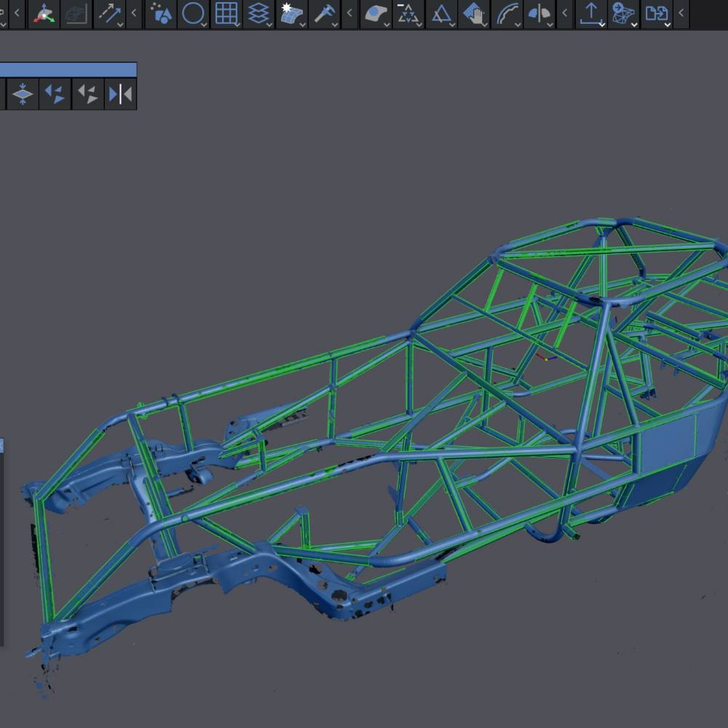
Task: Collapse chevron right of document copy icon
Action: point(681,13)
